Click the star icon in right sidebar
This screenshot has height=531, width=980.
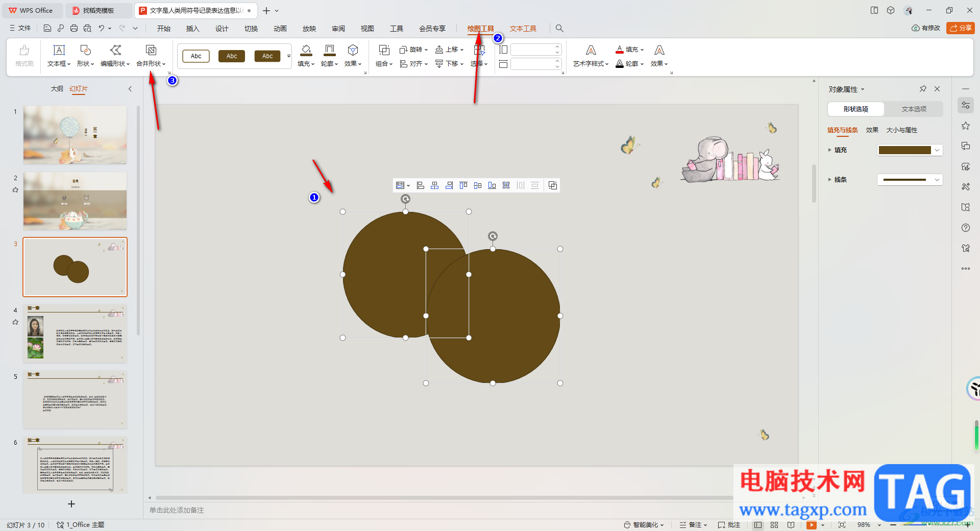coord(965,126)
